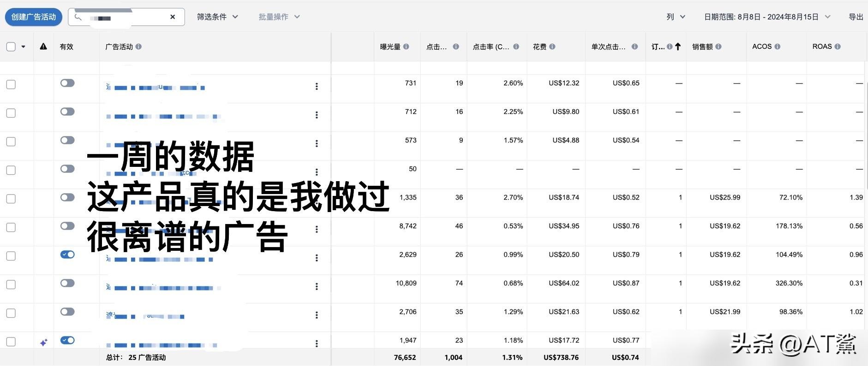Disable the active toggle in 1,947 row
868x366 pixels.
point(67,340)
